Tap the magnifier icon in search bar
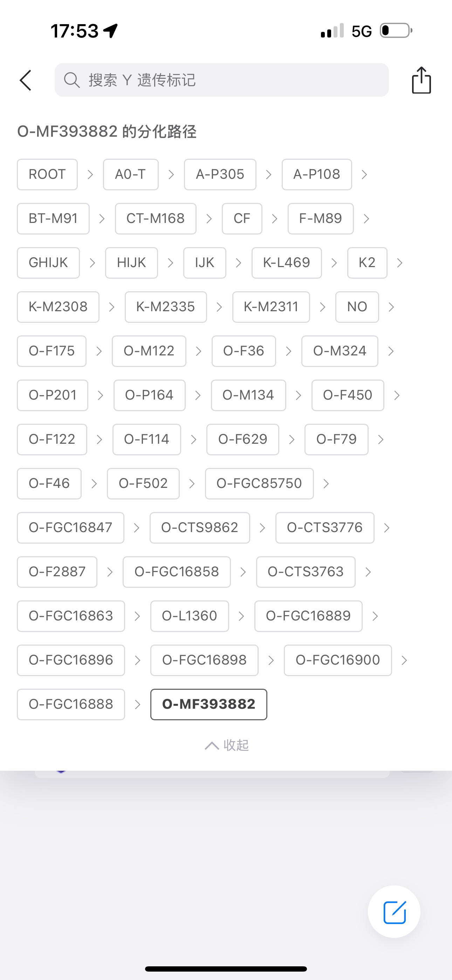This screenshot has height=980, width=452. point(71,80)
